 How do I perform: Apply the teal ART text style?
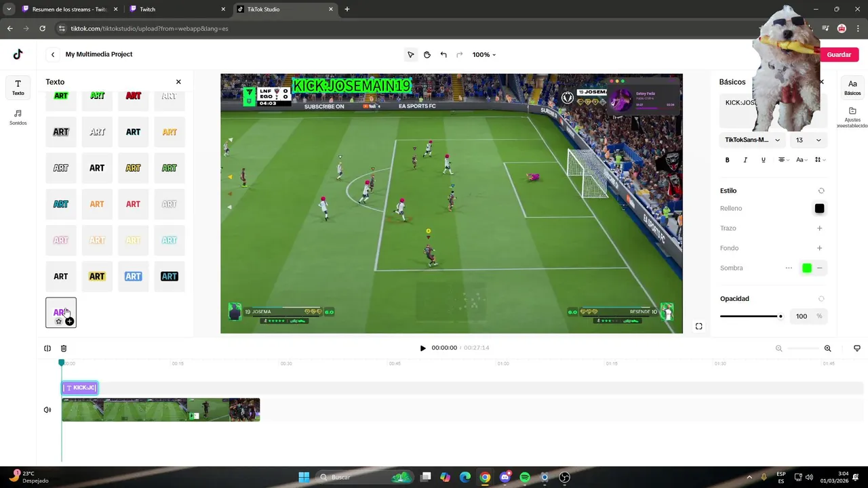(61, 204)
